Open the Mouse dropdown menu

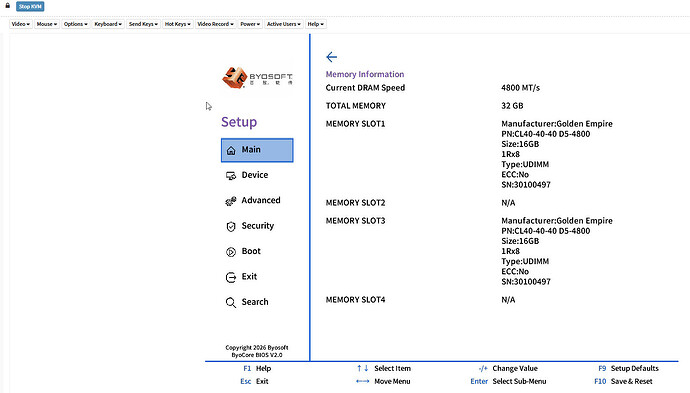[x=47, y=24]
